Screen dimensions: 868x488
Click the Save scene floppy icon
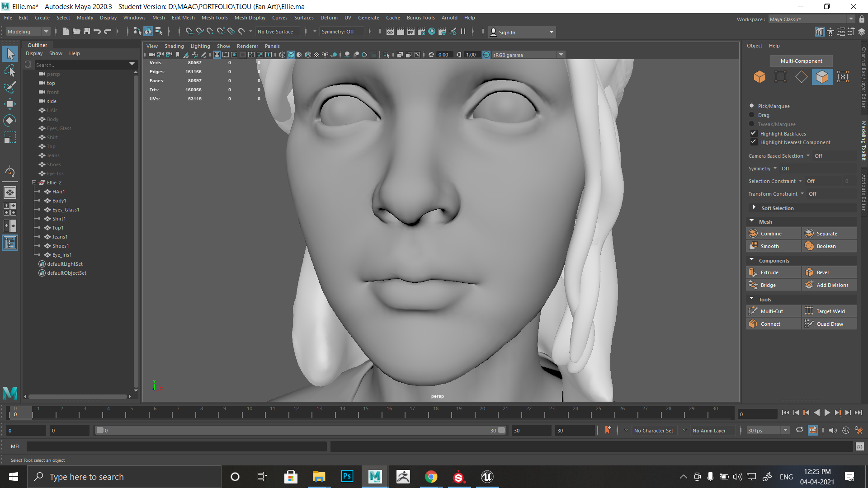coord(87,32)
